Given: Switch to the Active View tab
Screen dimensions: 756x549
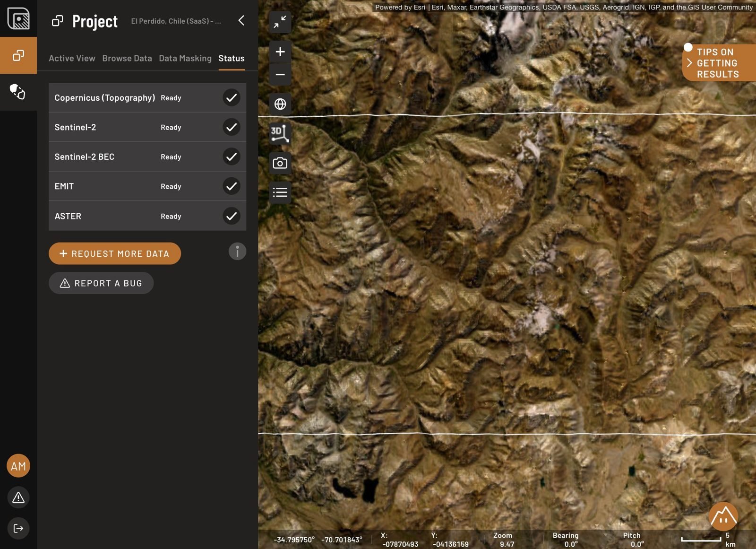Looking at the screenshot, I should tap(72, 58).
